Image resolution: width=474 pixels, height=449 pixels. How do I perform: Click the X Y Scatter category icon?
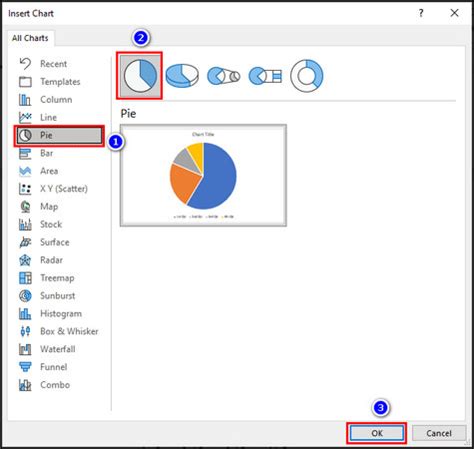click(25, 189)
